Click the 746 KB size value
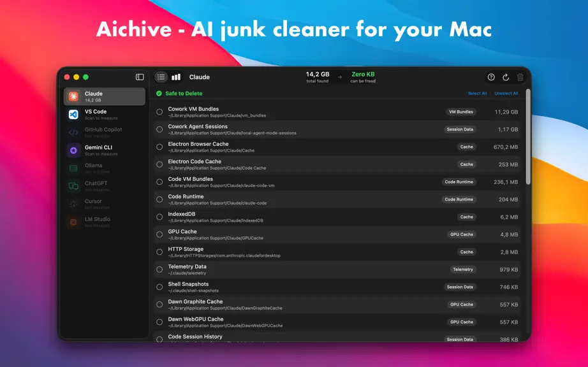Image resolution: width=588 pixels, height=367 pixels. tap(508, 287)
